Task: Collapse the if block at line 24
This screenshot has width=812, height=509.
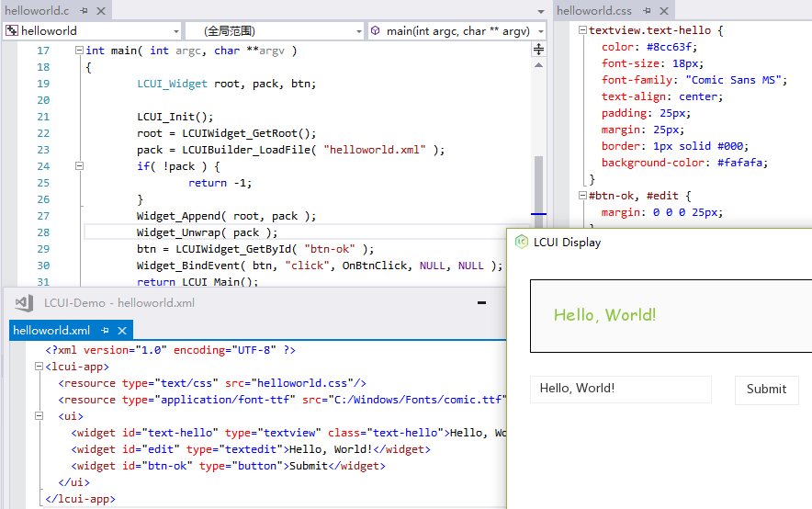Action: (x=79, y=165)
